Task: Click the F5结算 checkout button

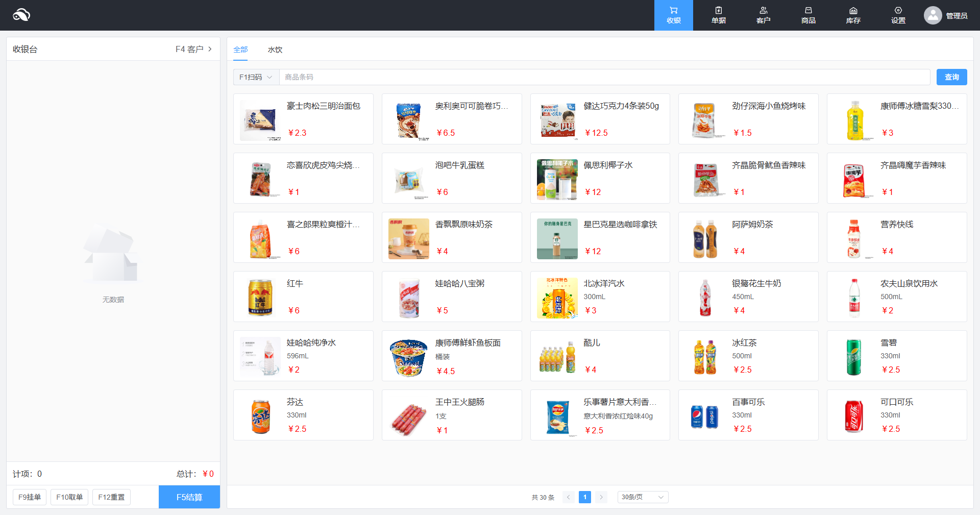Action: (x=189, y=497)
